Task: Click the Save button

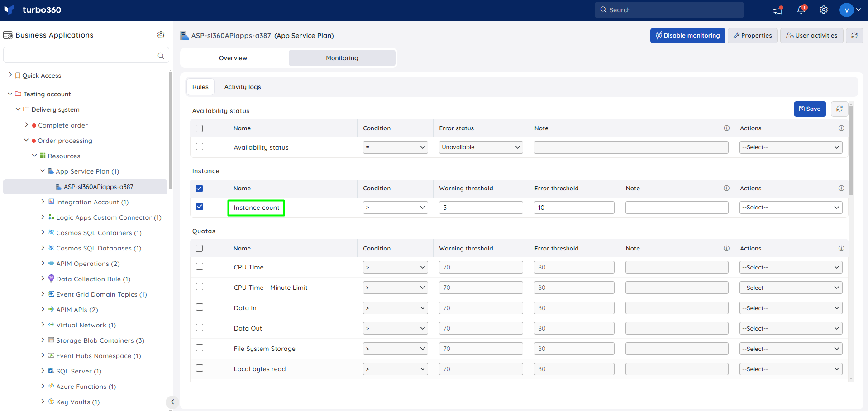Action: pos(810,109)
